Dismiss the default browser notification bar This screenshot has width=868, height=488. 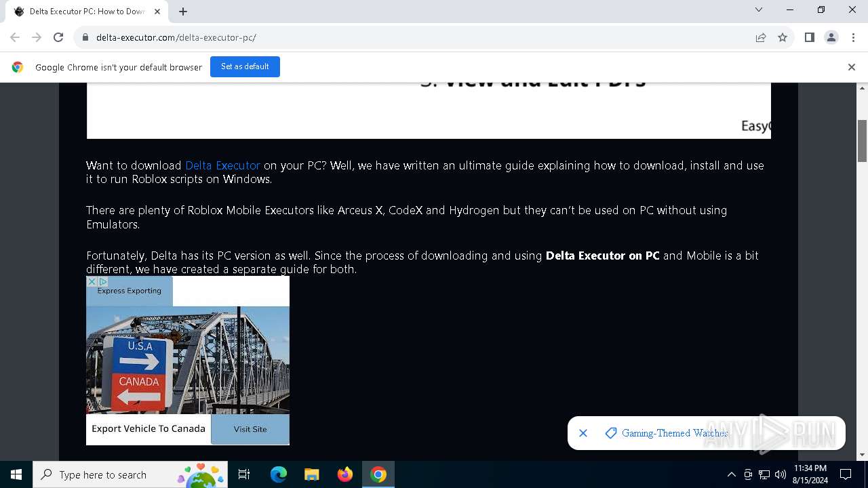(x=852, y=67)
